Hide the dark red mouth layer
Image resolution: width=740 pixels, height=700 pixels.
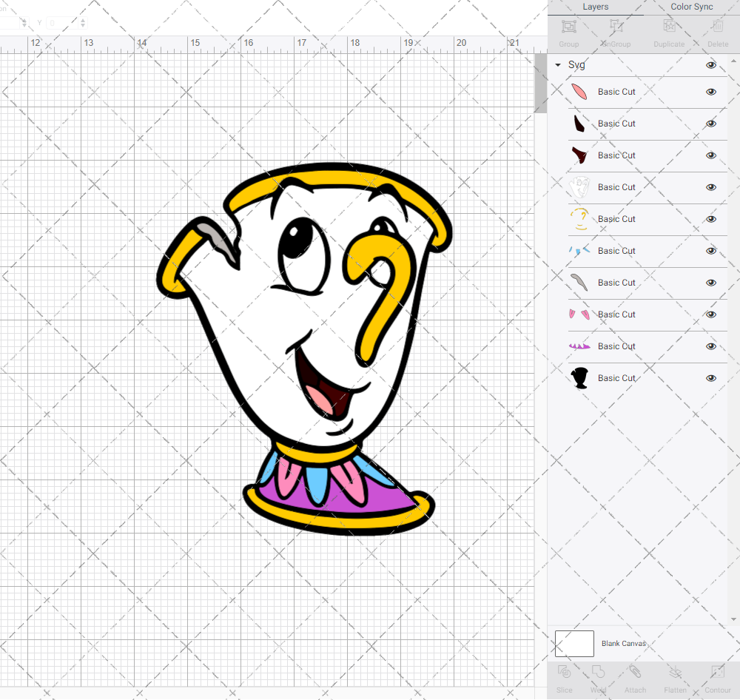click(x=710, y=156)
